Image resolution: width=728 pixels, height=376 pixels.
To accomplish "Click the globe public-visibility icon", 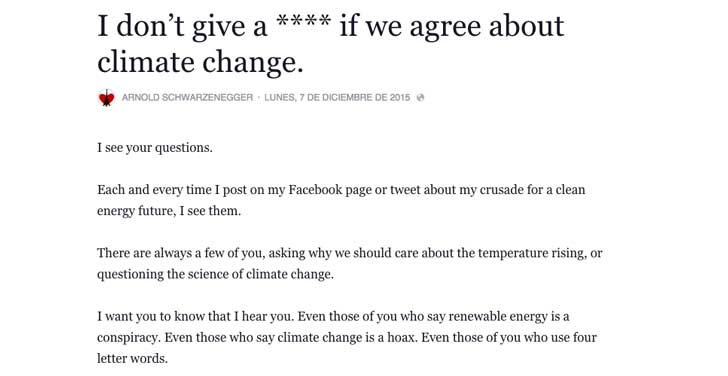I will (x=420, y=97).
